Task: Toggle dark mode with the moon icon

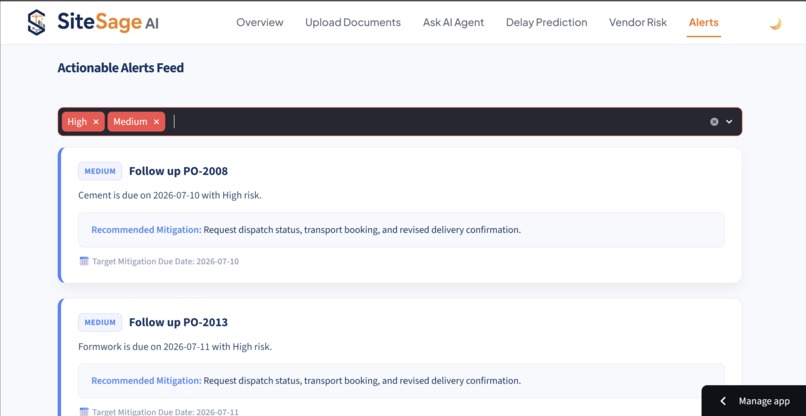Action: click(775, 24)
